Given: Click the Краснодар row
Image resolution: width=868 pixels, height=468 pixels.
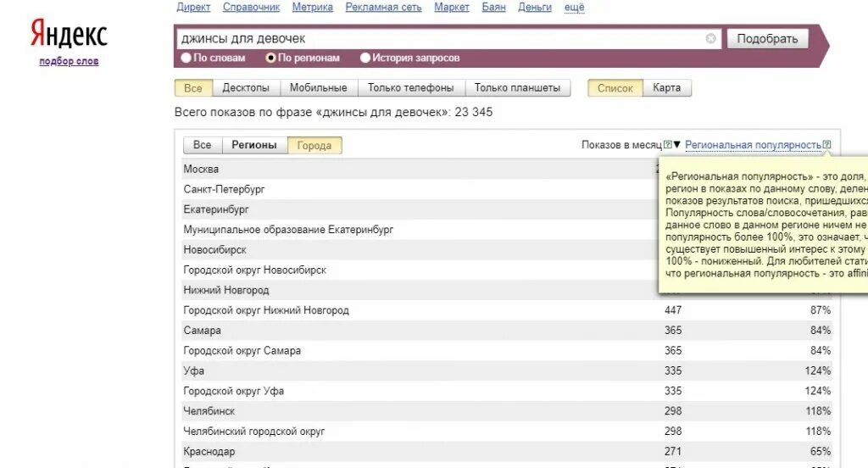Looking at the screenshot, I should point(507,451).
